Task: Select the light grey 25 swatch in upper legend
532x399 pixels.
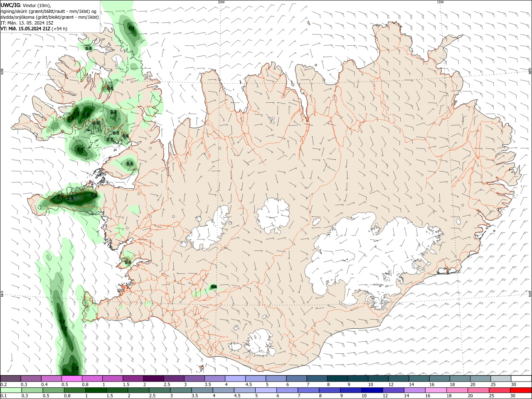Action: [x=501, y=379]
